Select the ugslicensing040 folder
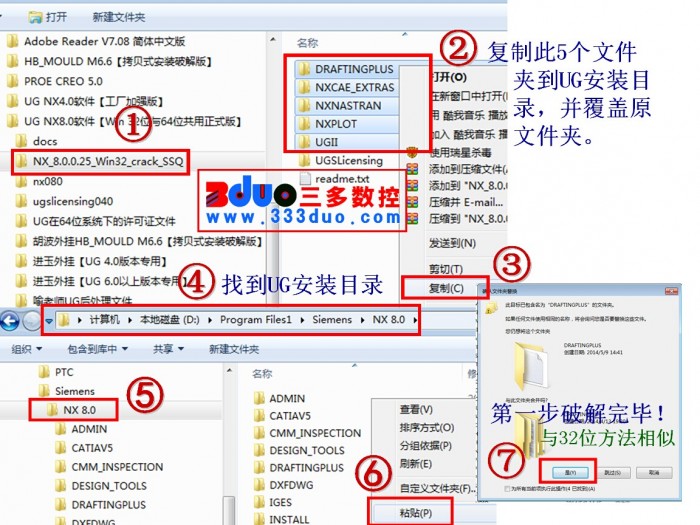The height and width of the screenshot is (525, 700). [64, 201]
